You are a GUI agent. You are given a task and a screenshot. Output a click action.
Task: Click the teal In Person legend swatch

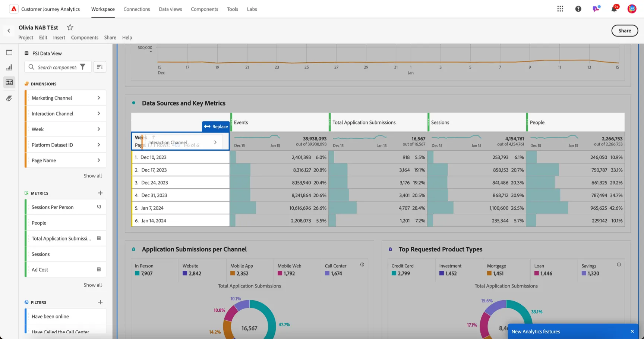coord(137,273)
